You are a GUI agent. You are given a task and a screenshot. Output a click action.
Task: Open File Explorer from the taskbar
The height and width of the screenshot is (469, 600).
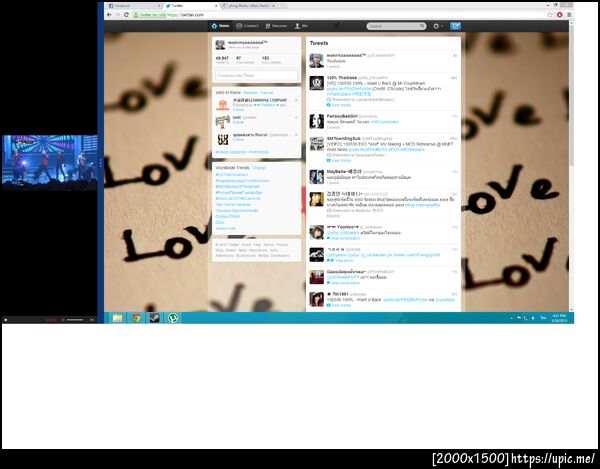pyautogui.click(x=117, y=318)
